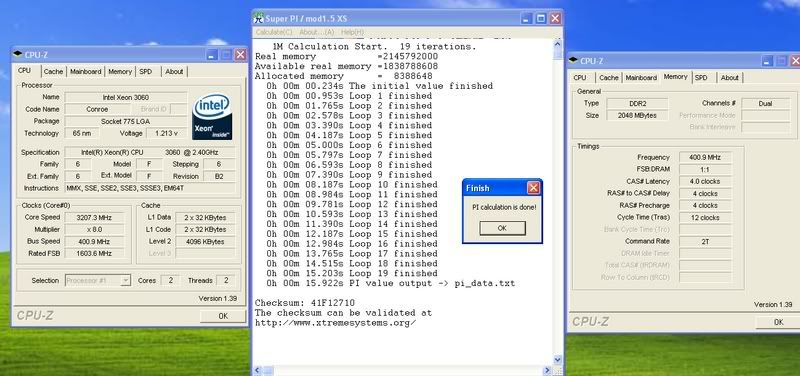Image resolution: width=800 pixels, height=376 pixels.
Task: Click the 3207.3 MHz core speed value
Action: click(94, 217)
